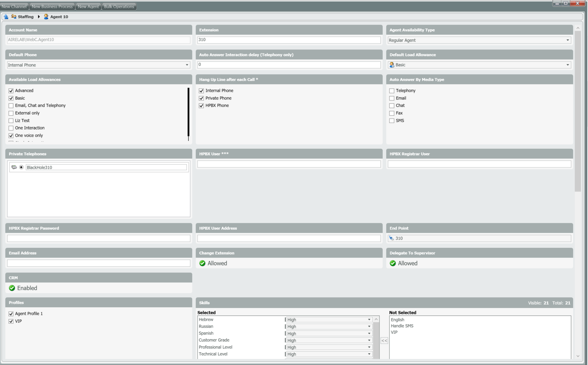
Task: Enable auto answer for Telephony
Action: click(x=392, y=91)
